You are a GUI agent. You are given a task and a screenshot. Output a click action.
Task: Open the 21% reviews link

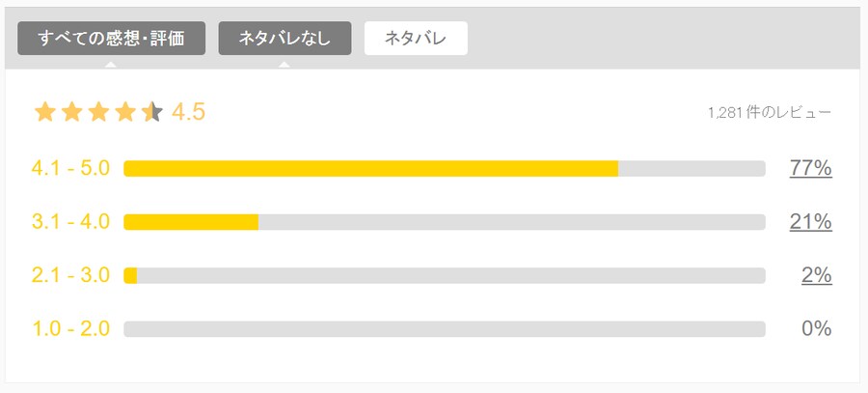[x=810, y=222]
